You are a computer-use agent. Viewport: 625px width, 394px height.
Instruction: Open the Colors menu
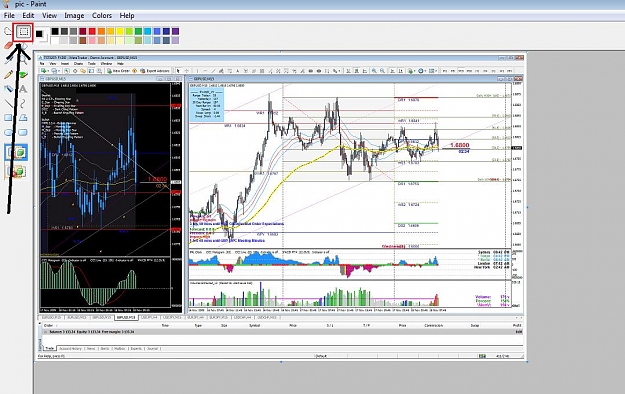(x=102, y=16)
